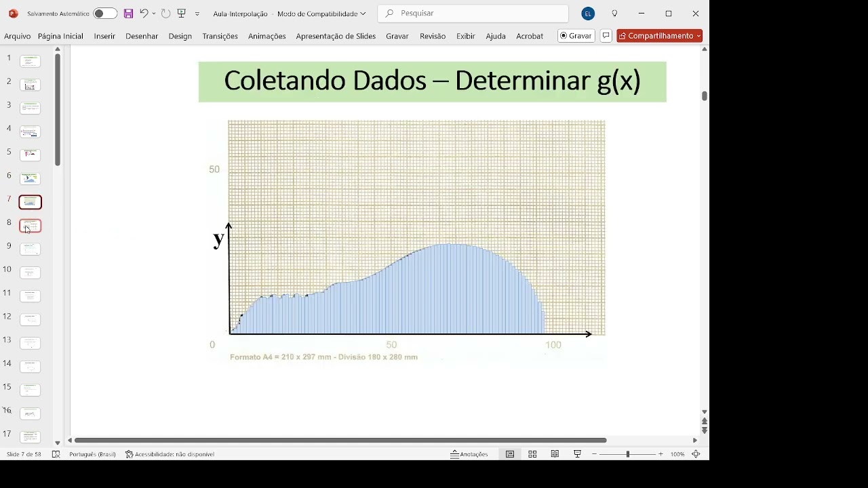
Task: Start Slide Show from status bar icon
Action: [577, 454]
